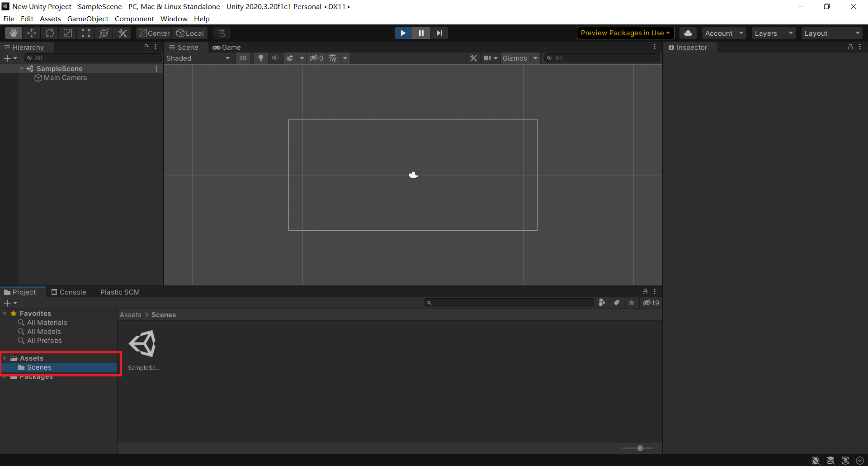Open Unity cloud services icon

(688, 33)
